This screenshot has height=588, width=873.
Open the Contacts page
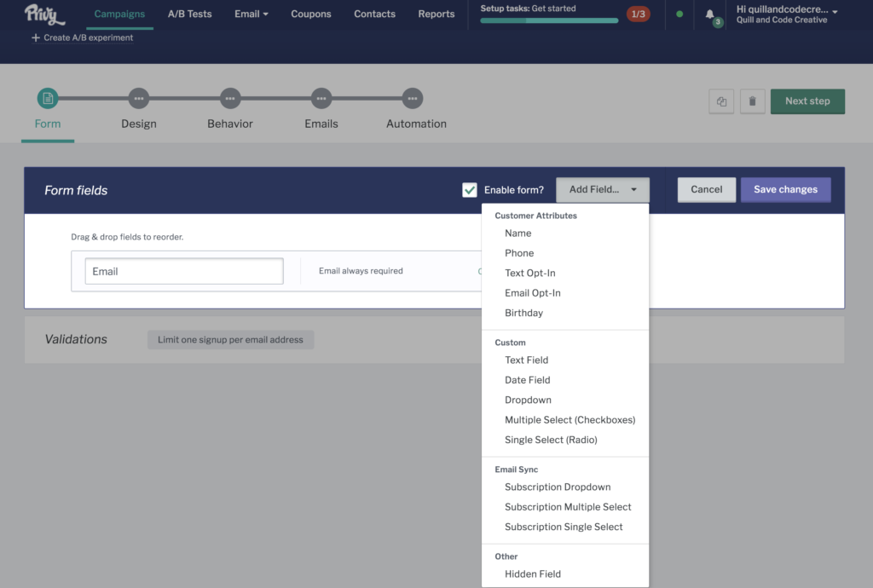coord(375,14)
